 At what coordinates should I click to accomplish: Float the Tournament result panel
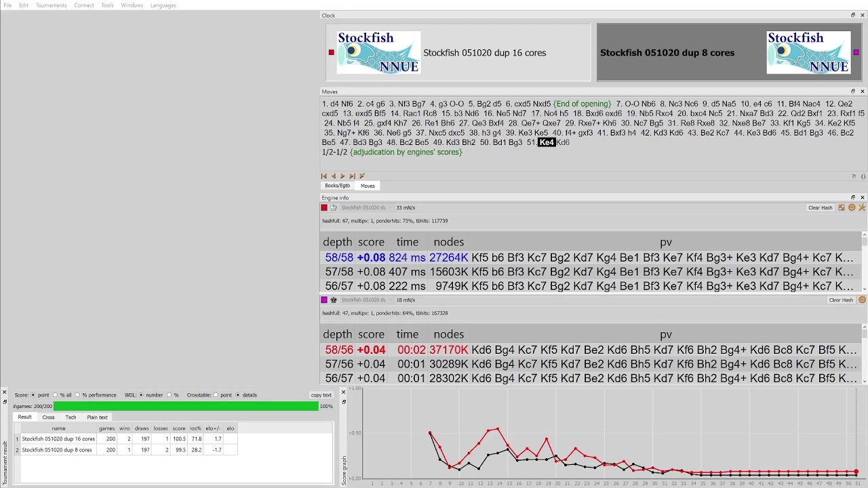click(4, 402)
